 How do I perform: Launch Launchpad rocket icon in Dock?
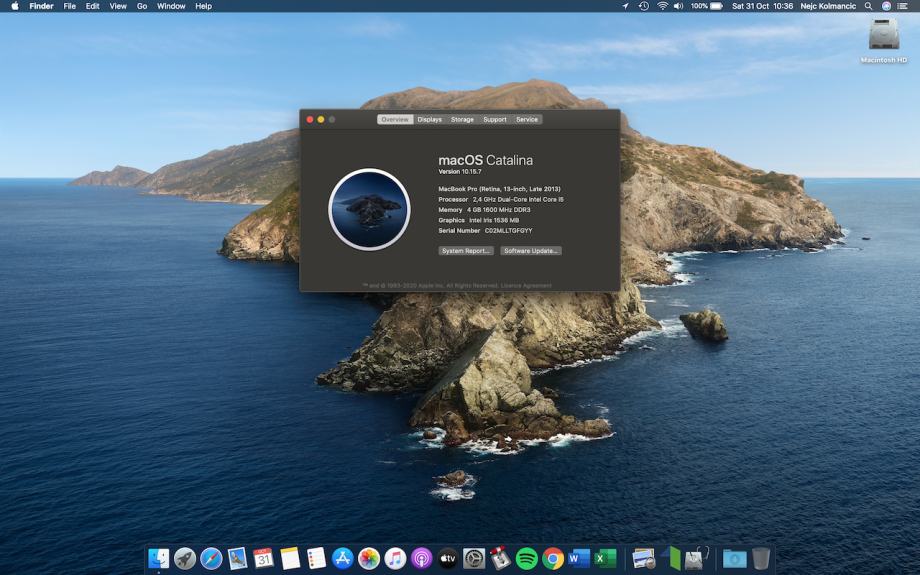[185, 559]
